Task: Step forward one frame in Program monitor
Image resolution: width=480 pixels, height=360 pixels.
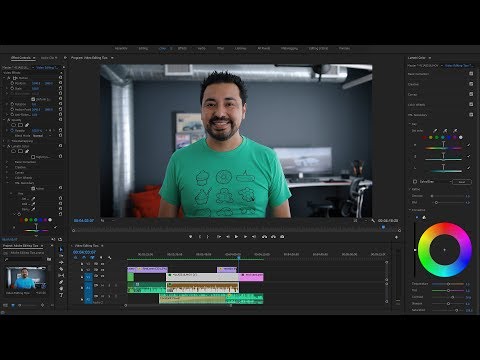Action: [245, 237]
